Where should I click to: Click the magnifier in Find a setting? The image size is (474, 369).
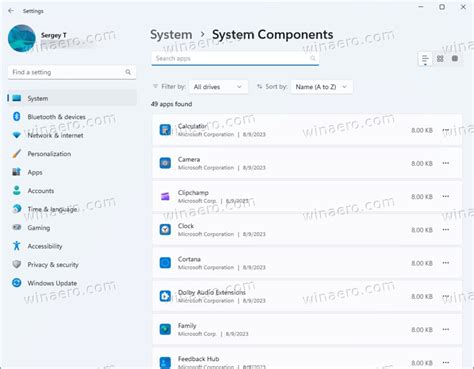(x=128, y=72)
